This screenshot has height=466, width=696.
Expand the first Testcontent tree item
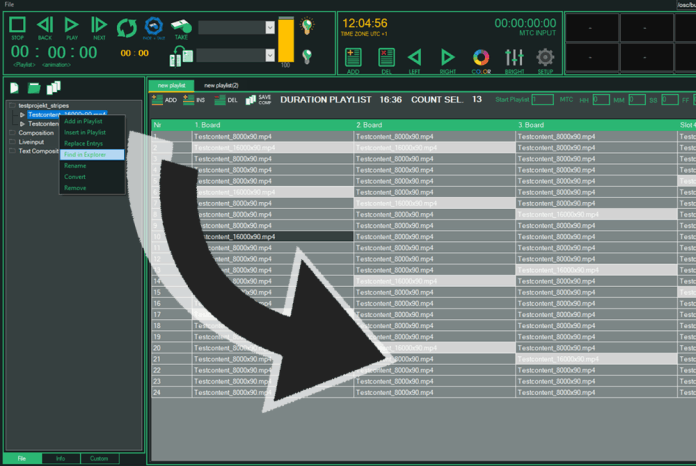click(x=22, y=114)
